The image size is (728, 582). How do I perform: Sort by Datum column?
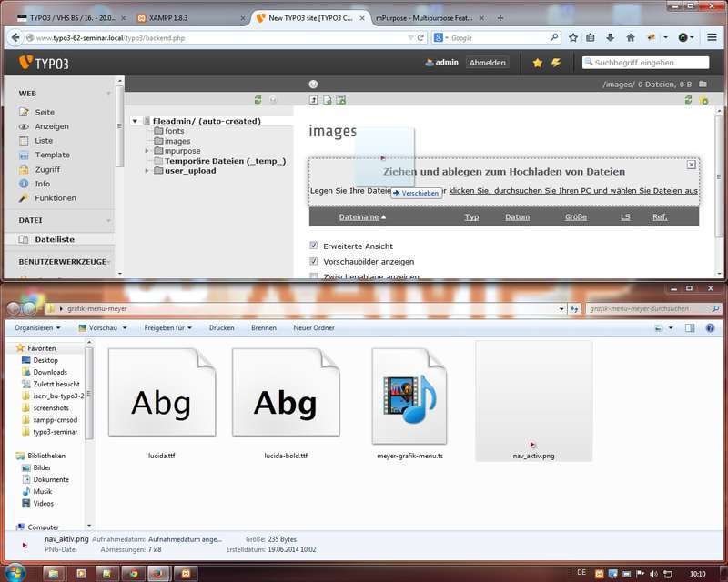pos(517,216)
